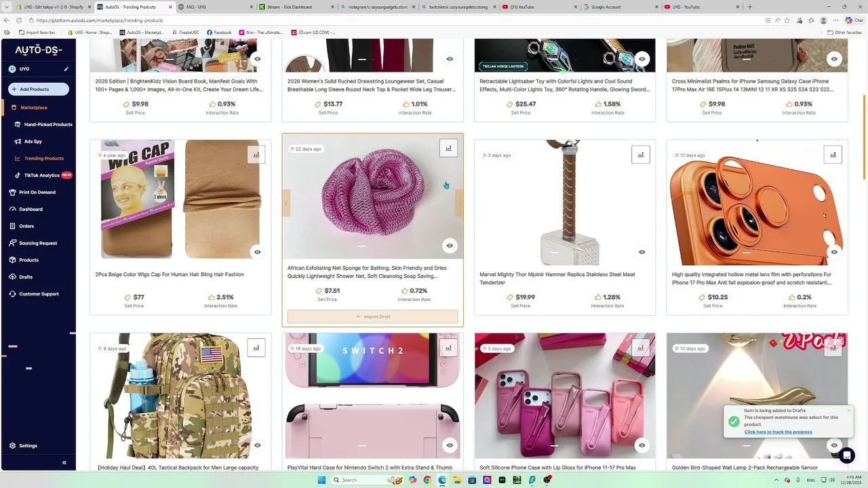
Task: Preview eye icon on Silicone Phone Case product
Action: [642, 445]
